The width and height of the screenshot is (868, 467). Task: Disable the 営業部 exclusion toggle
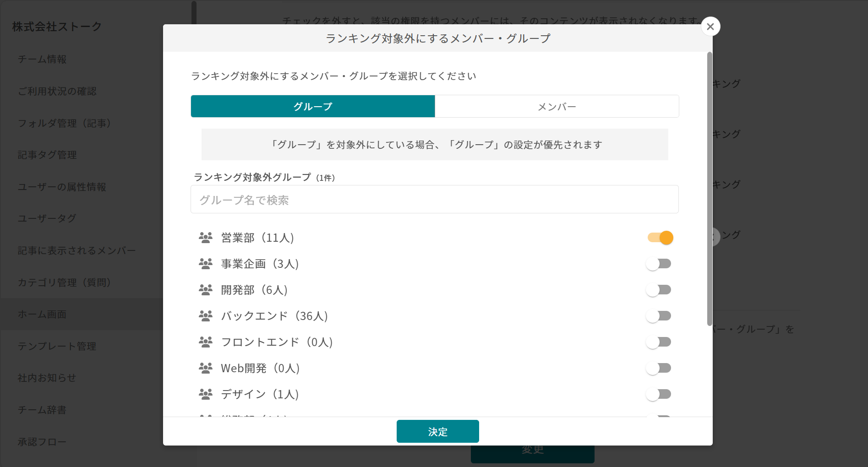660,238
